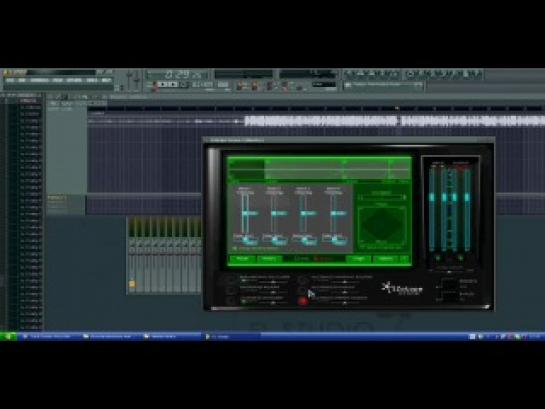Toggle the bottom-left module power button in Ozone
This screenshot has height=409, width=545.
pyautogui.click(x=230, y=301)
